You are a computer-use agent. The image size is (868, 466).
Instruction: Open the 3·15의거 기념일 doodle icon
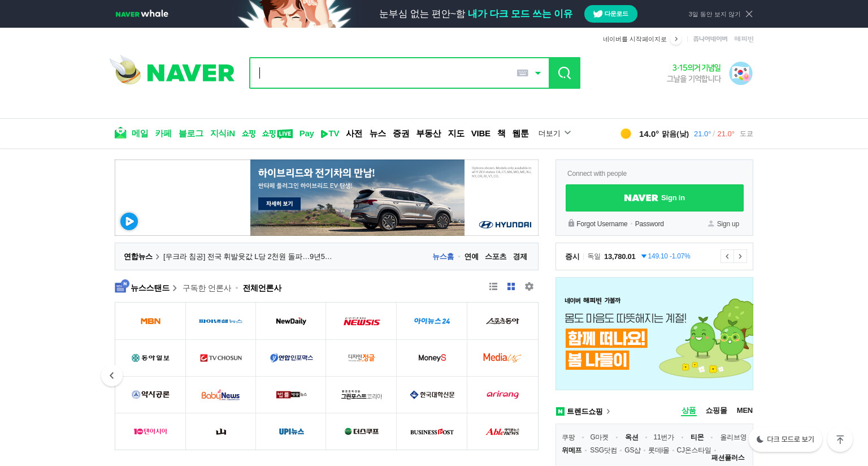740,74
